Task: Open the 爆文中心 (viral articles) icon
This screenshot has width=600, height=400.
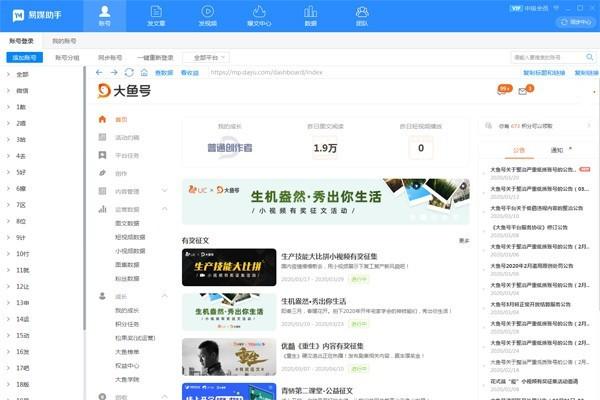Action: pos(258,15)
